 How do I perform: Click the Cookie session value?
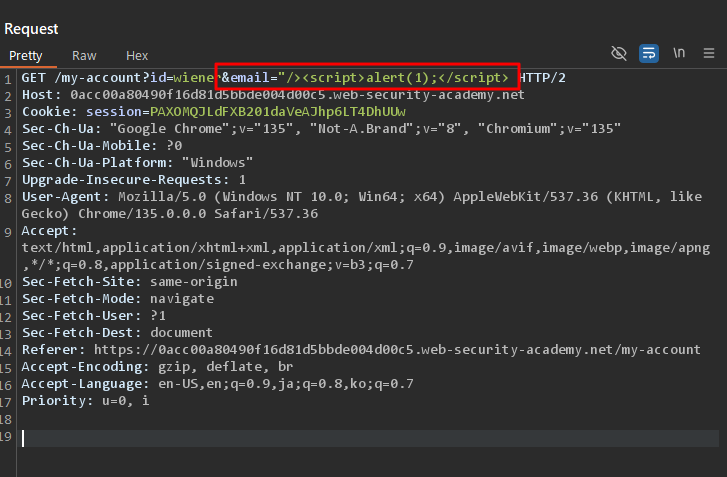click(278, 112)
